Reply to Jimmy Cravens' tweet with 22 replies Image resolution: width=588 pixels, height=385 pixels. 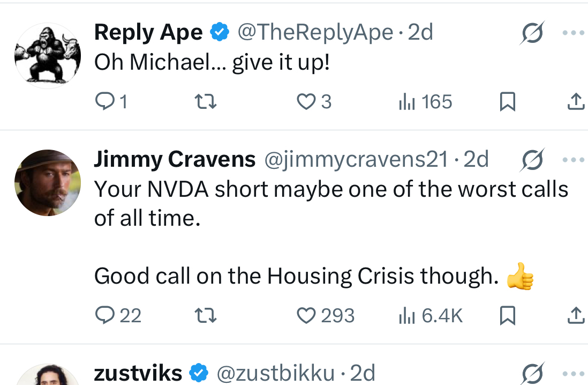(118, 315)
